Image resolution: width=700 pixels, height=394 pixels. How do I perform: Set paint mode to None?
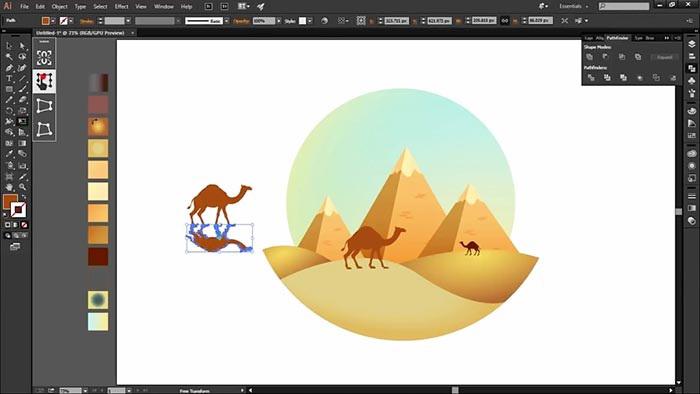point(24,225)
